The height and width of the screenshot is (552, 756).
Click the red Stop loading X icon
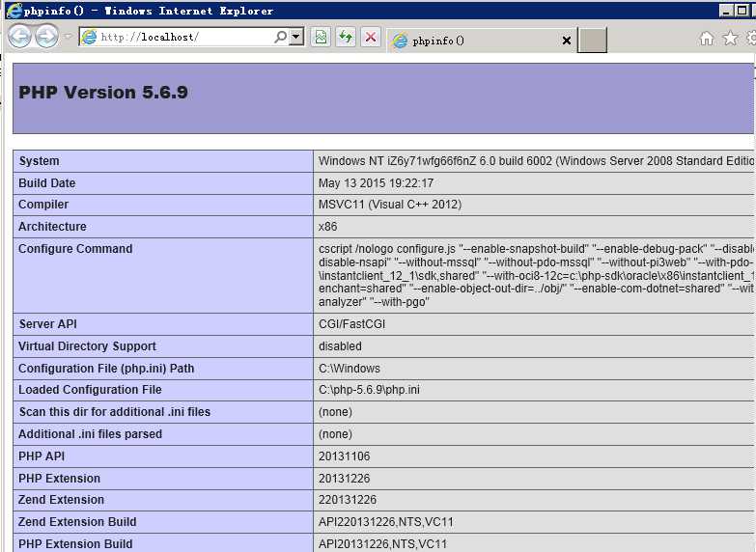(371, 37)
